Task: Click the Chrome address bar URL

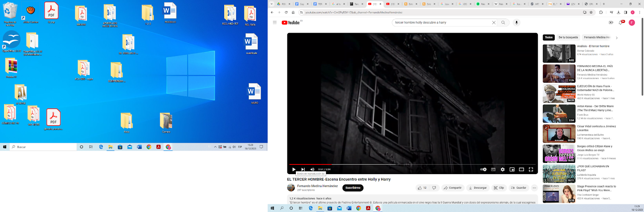Action: [x=353, y=12]
